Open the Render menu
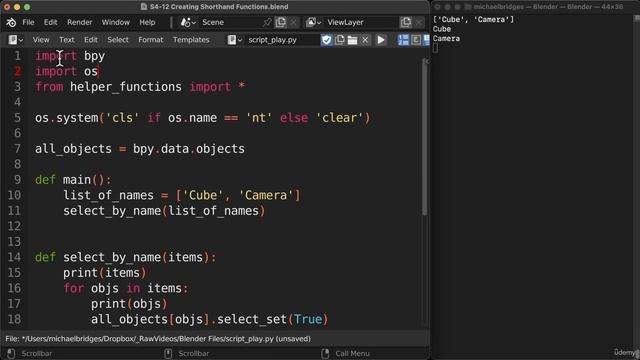 80,22
